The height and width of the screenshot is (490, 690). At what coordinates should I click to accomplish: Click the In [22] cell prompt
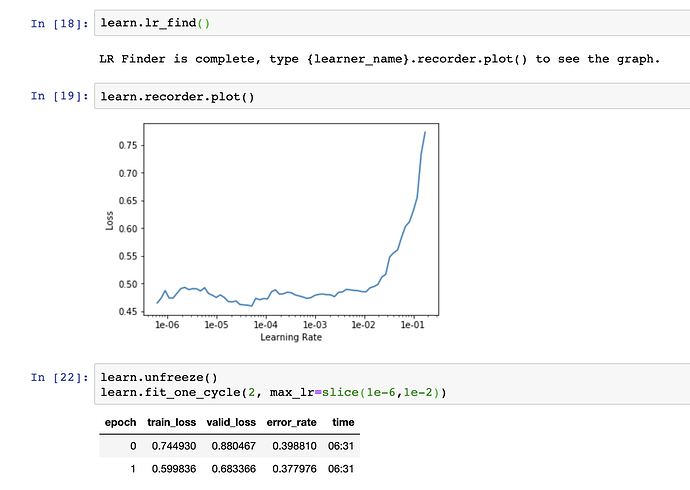(x=59, y=377)
